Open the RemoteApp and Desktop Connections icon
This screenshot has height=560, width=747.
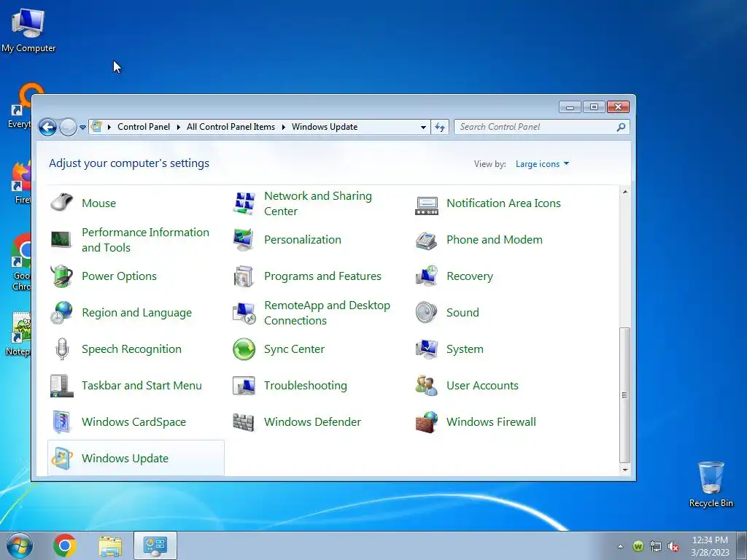click(x=244, y=313)
